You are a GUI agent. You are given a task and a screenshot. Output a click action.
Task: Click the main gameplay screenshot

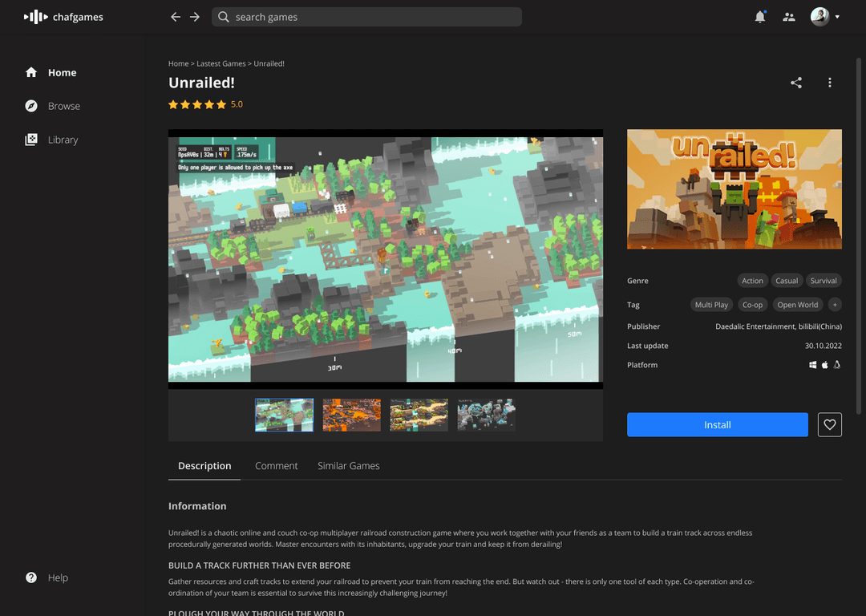click(x=386, y=259)
